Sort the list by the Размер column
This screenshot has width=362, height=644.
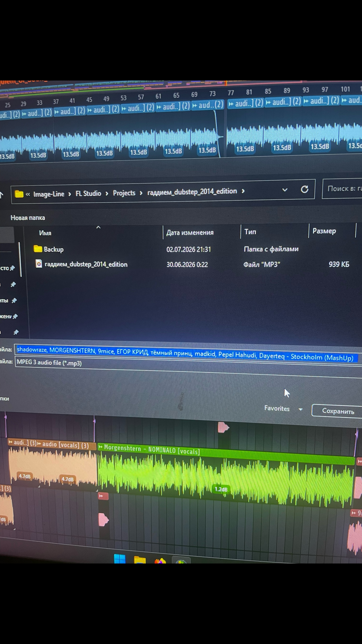pos(324,231)
